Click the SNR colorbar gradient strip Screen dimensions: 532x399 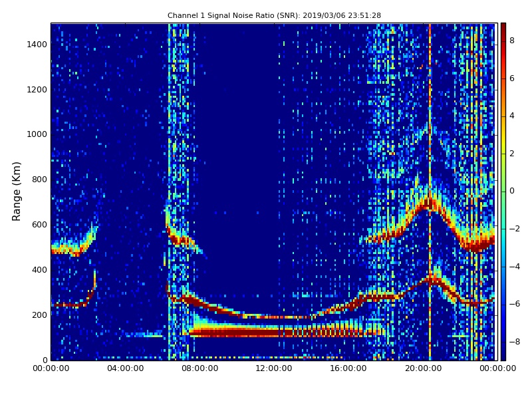[x=503, y=192]
